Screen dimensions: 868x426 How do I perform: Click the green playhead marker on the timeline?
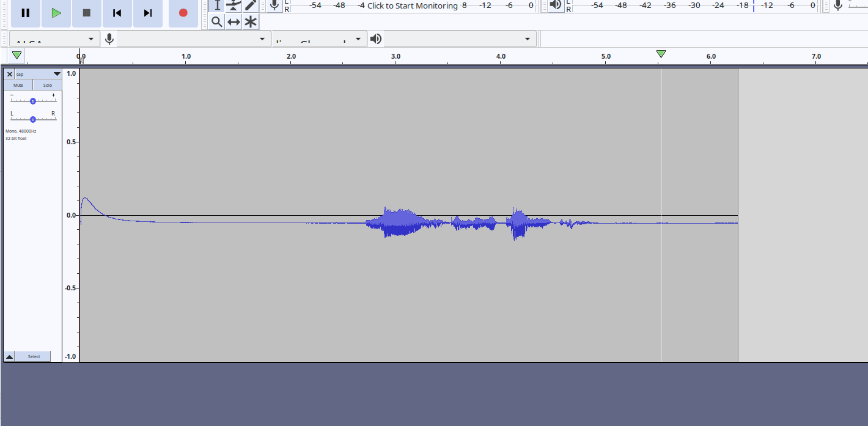tap(661, 54)
